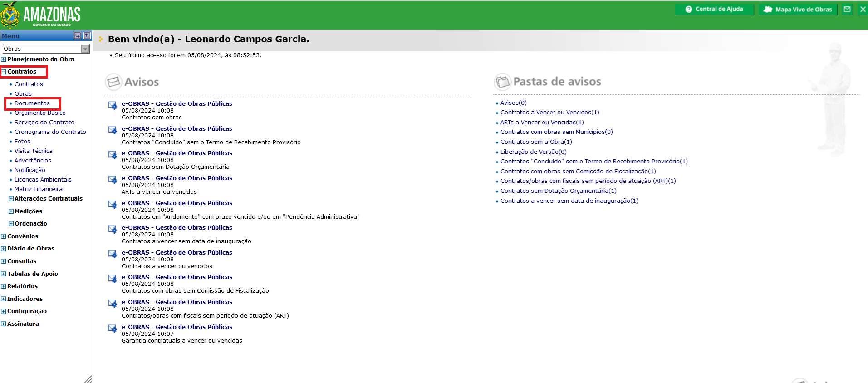Open Documentos menu item
Viewport: 868px width, 383px height.
pos(32,103)
